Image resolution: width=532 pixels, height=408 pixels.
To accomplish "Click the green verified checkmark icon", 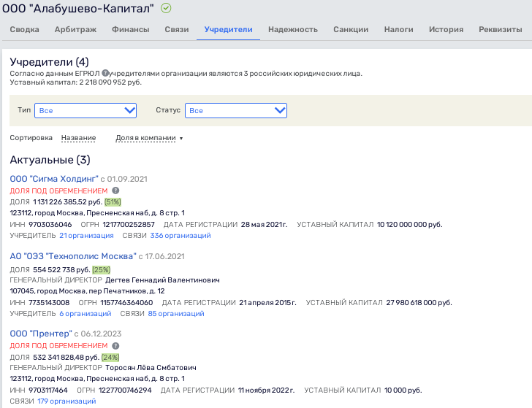I will [166, 9].
